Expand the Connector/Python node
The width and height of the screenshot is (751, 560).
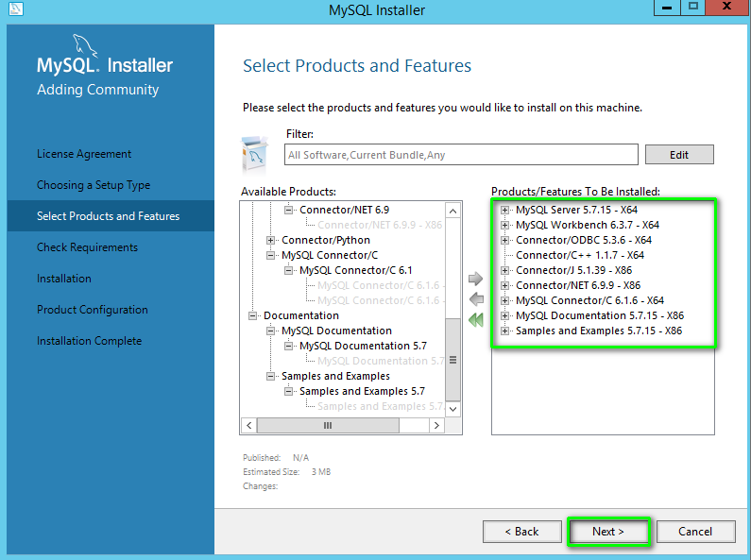[x=270, y=240]
